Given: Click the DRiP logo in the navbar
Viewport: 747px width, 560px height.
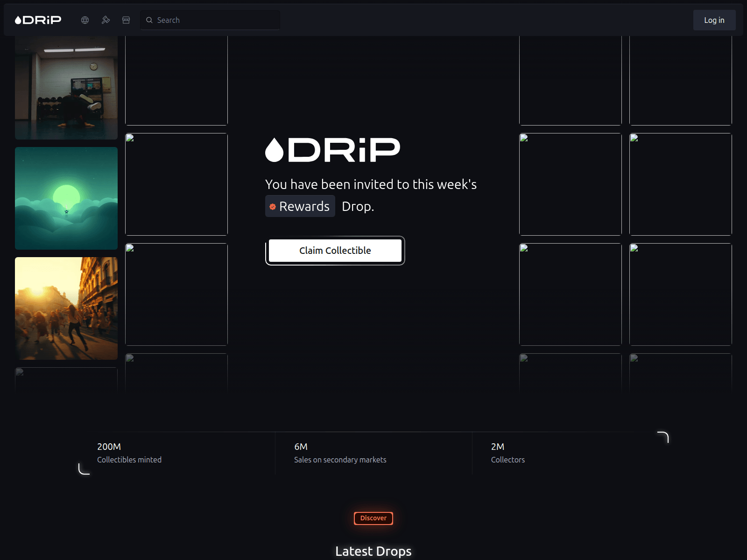Looking at the screenshot, I should point(38,20).
